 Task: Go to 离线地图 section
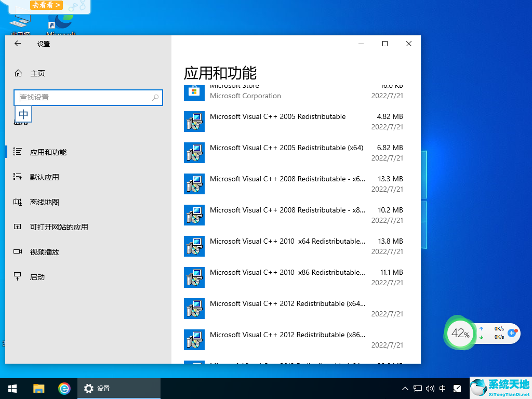(45, 202)
